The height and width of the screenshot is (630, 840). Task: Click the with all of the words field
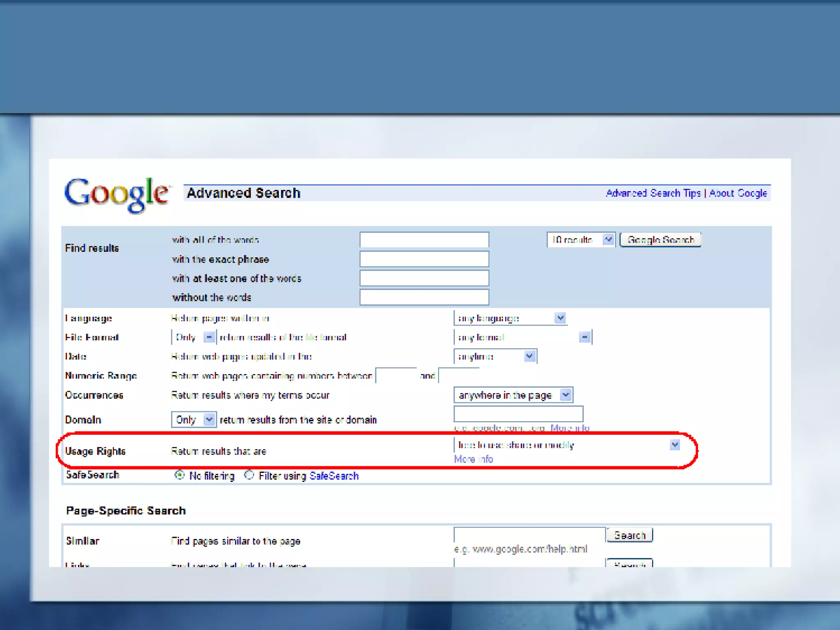point(424,240)
